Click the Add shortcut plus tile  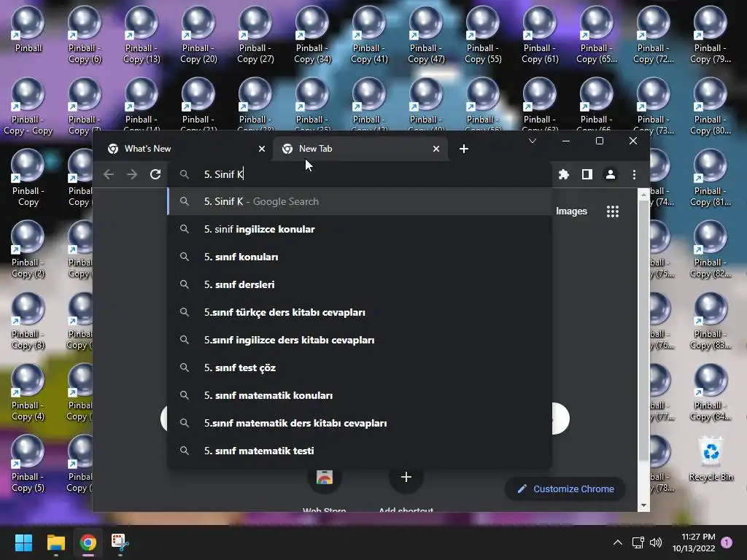point(406,477)
